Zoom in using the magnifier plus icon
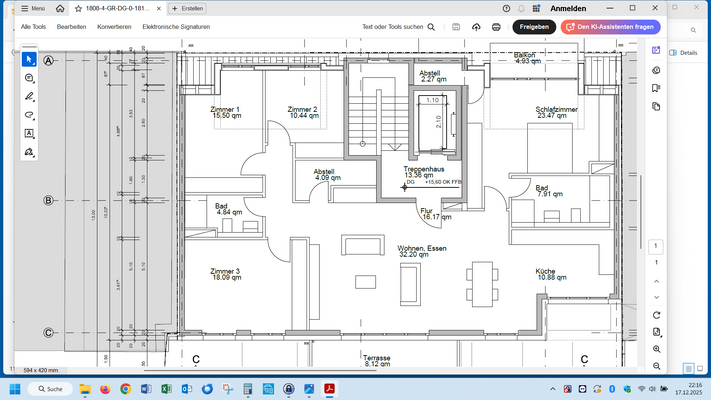 (656, 349)
